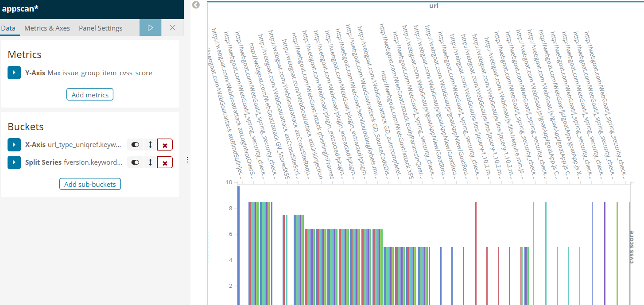
Task: Apply changes with the play button
Action: (151, 27)
